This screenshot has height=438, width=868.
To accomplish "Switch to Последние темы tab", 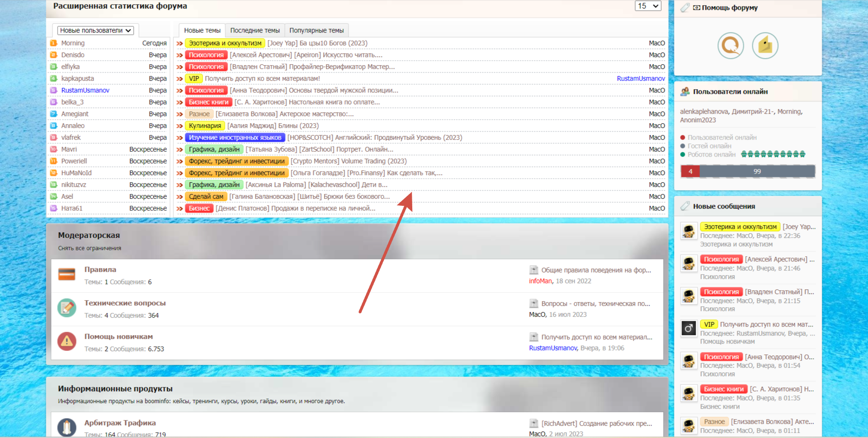I will coord(255,30).
